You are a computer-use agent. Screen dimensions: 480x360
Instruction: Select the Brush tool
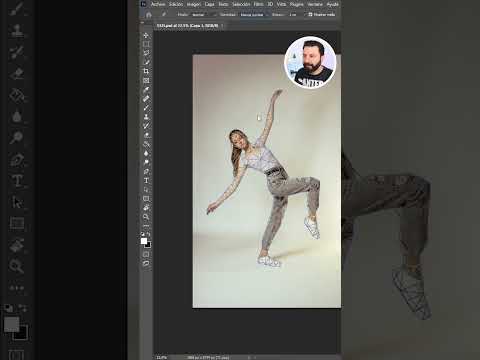pyautogui.click(x=146, y=108)
